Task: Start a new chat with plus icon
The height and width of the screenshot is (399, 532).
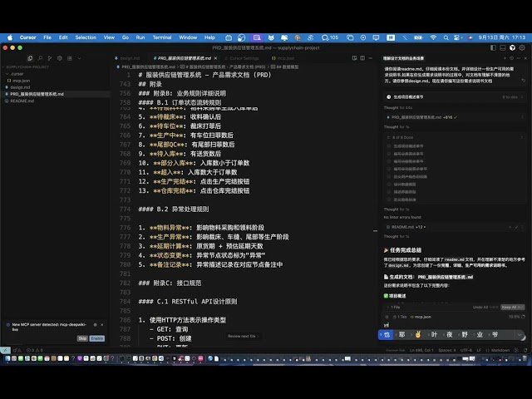Action: 505,58
